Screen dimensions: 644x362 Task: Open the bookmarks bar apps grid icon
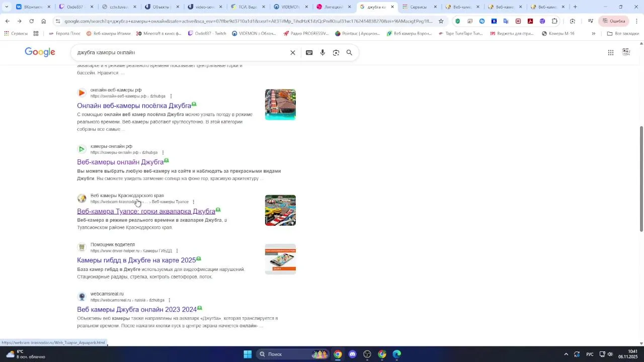(36, 33)
